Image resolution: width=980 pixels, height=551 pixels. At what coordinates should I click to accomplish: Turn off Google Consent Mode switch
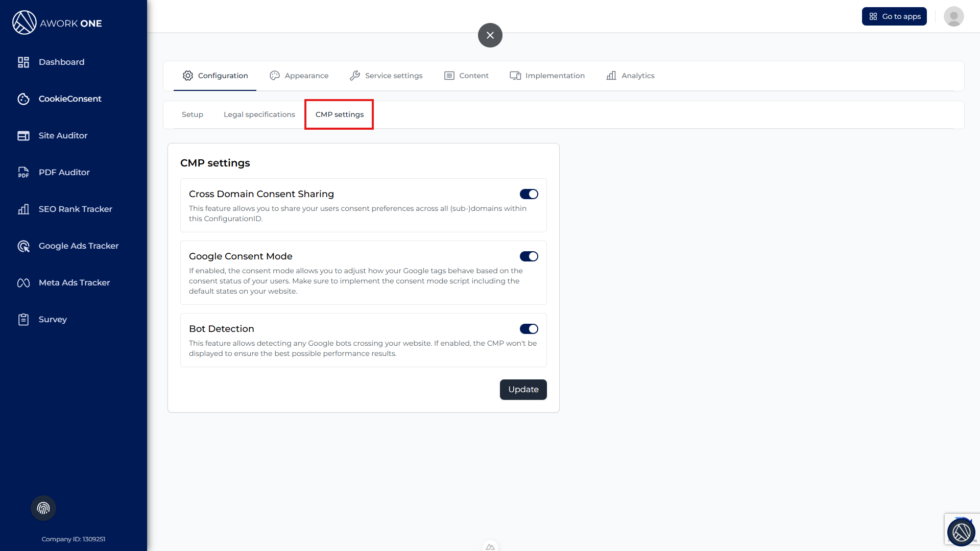[529, 256]
